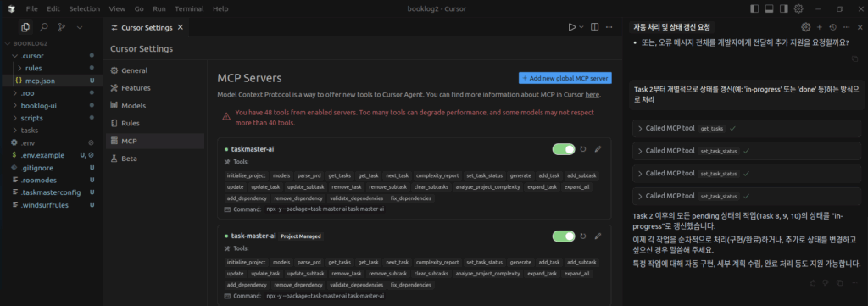Open the Run menu

[159, 8]
